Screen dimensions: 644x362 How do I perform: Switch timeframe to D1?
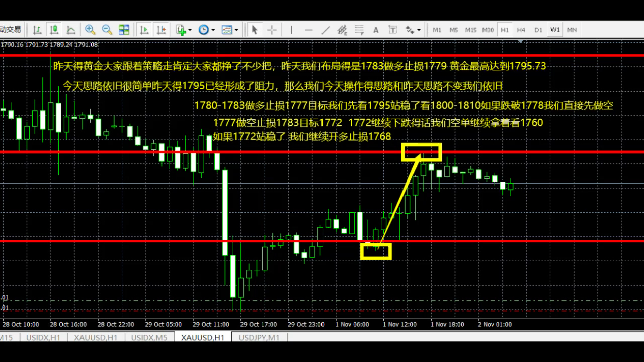pyautogui.click(x=538, y=30)
